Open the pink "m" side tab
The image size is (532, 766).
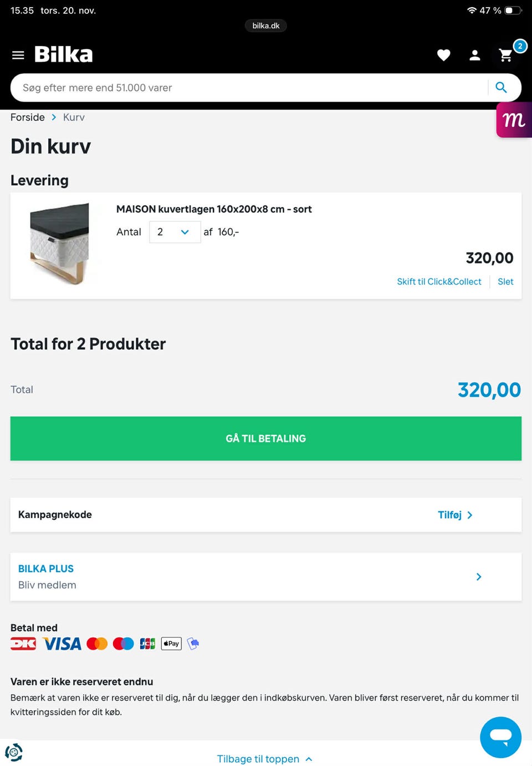coord(514,120)
